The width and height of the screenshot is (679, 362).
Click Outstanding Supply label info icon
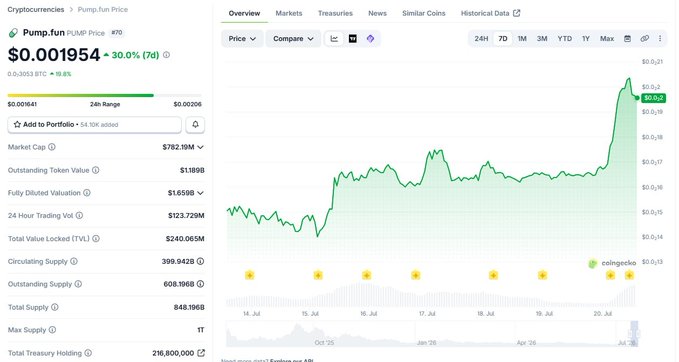[78, 284]
